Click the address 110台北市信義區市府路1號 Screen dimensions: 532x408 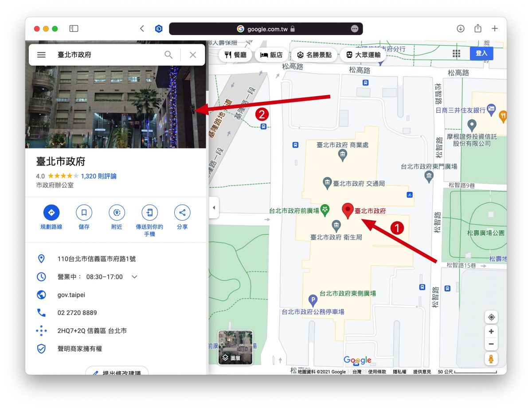[97, 259]
